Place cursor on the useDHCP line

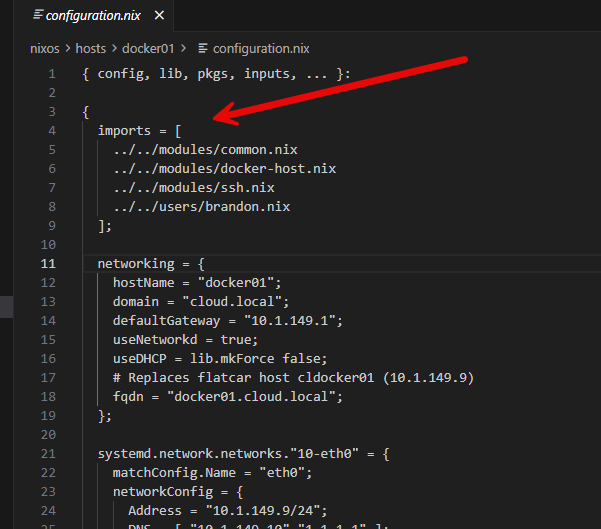pyautogui.click(x=220, y=359)
